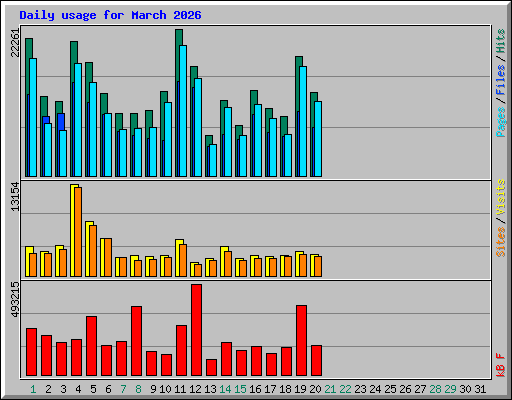Select day 9 on the date axis
This screenshot has width=512, height=400.
[x=153, y=389]
